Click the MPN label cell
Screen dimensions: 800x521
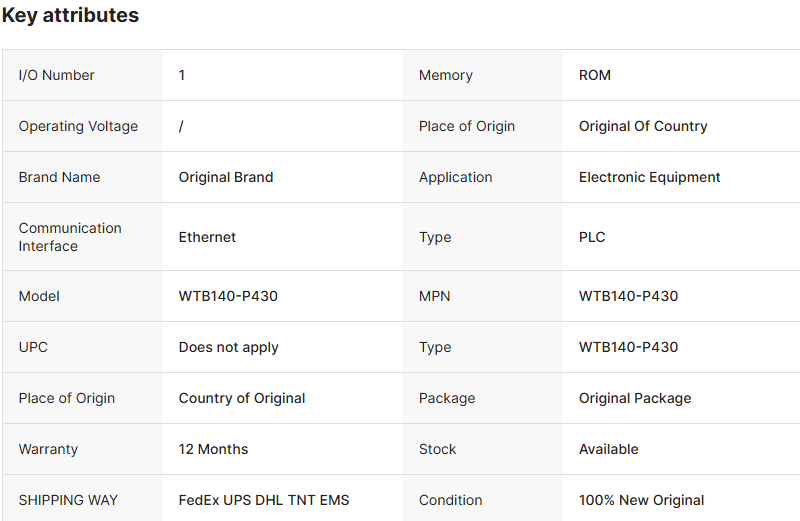(x=437, y=296)
